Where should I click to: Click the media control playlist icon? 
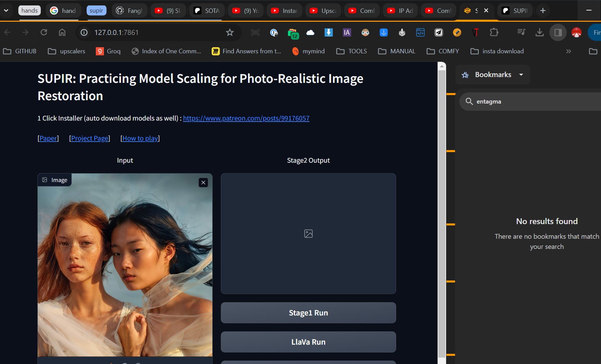[521, 33]
